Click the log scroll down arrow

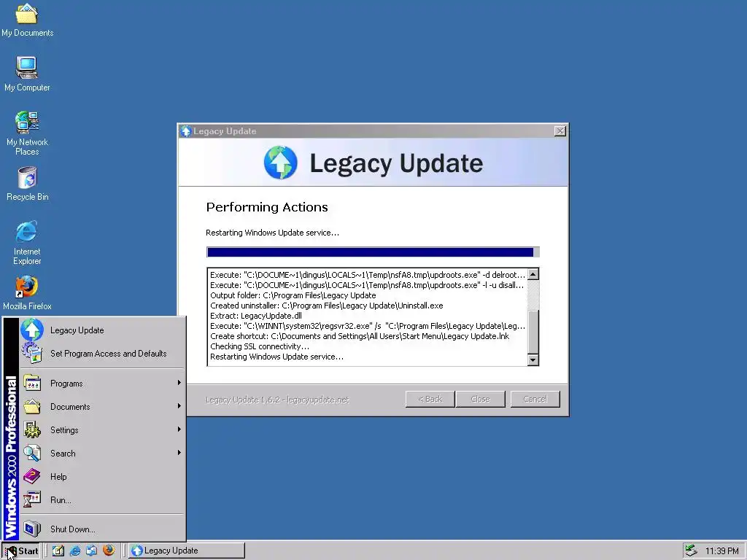[x=533, y=360]
